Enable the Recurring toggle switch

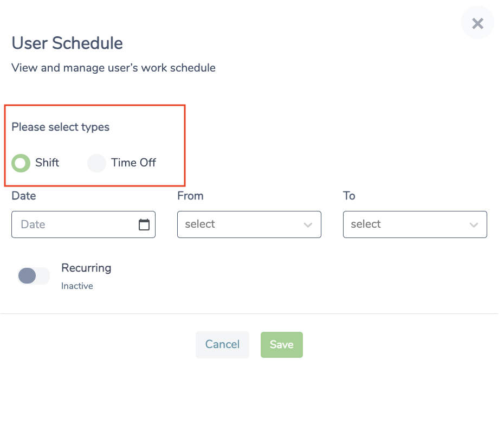point(34,275)
